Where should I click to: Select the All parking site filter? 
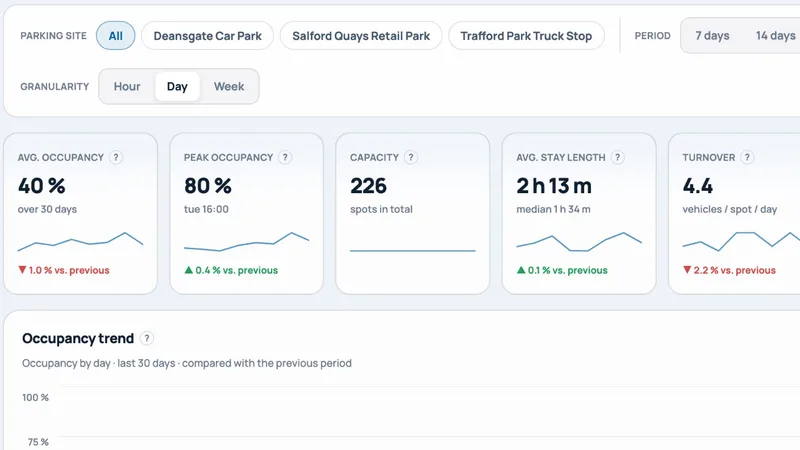(116, 36)
